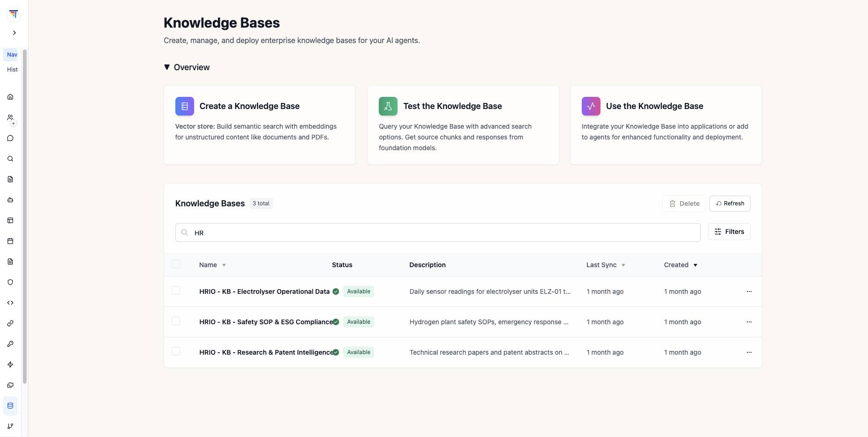Open the calendar icon in the sidebar
The image size is (868, 437).
click(10, 241)
